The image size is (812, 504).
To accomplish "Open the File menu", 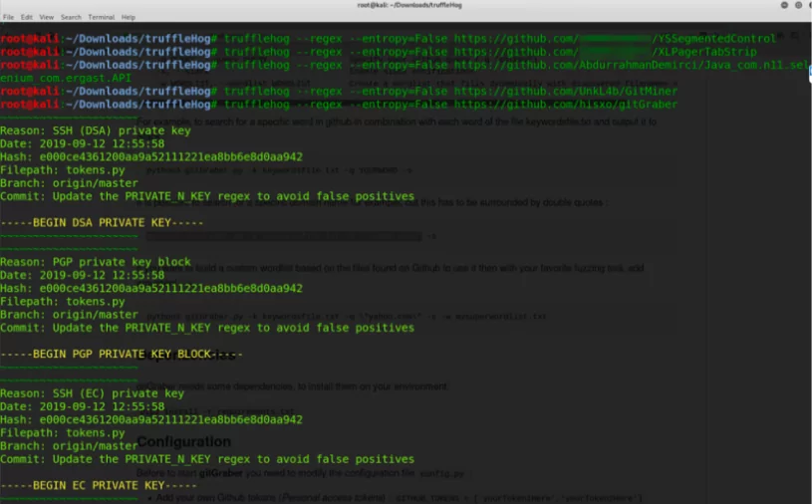I will coord(8,17).
